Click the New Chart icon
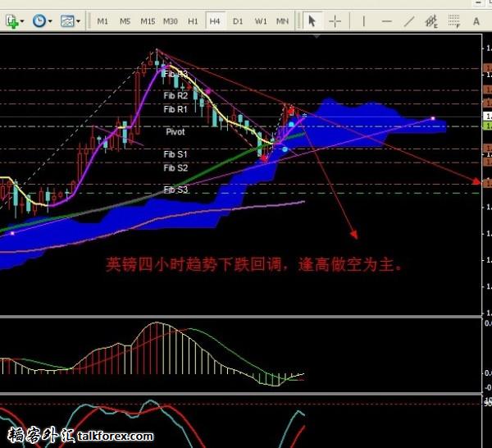 (x=11, y=21)
